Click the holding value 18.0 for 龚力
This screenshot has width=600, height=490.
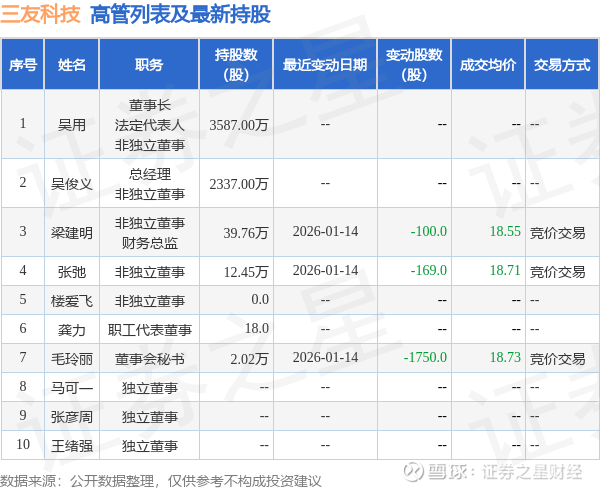pos(257,328)
